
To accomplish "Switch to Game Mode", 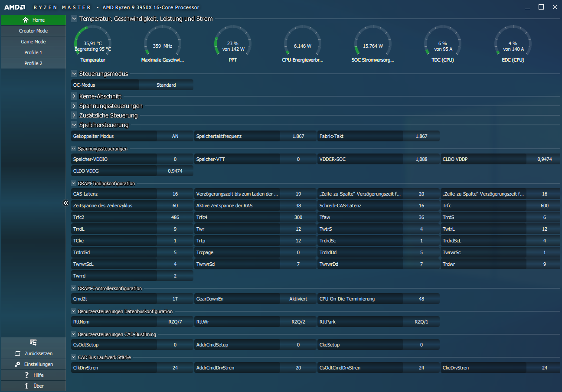I will [x=33, y=42].
